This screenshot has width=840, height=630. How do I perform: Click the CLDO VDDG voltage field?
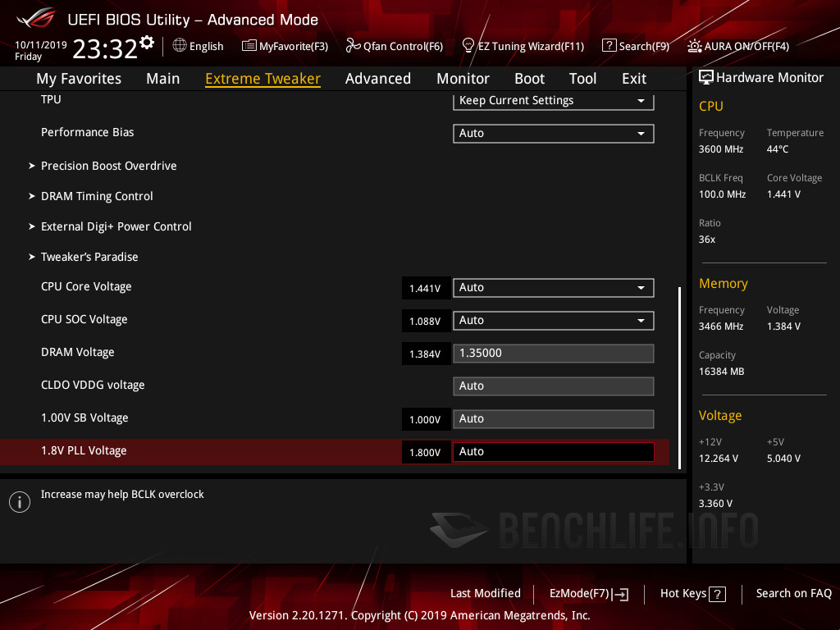pos(554,386)
